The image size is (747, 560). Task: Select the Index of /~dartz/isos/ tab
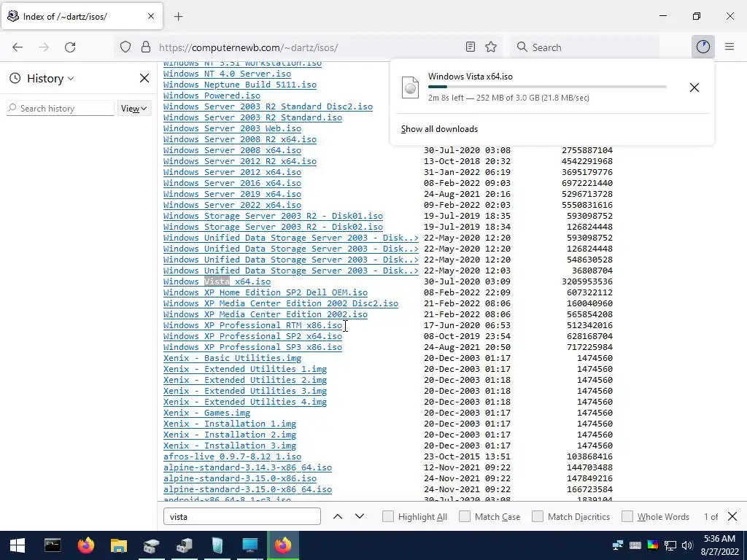coord(82,17)
